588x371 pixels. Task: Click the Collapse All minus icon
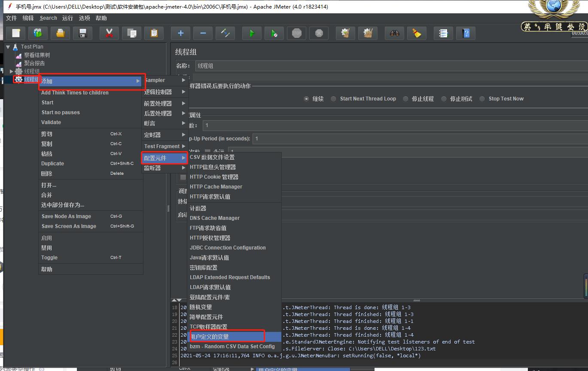coord(203,33)
